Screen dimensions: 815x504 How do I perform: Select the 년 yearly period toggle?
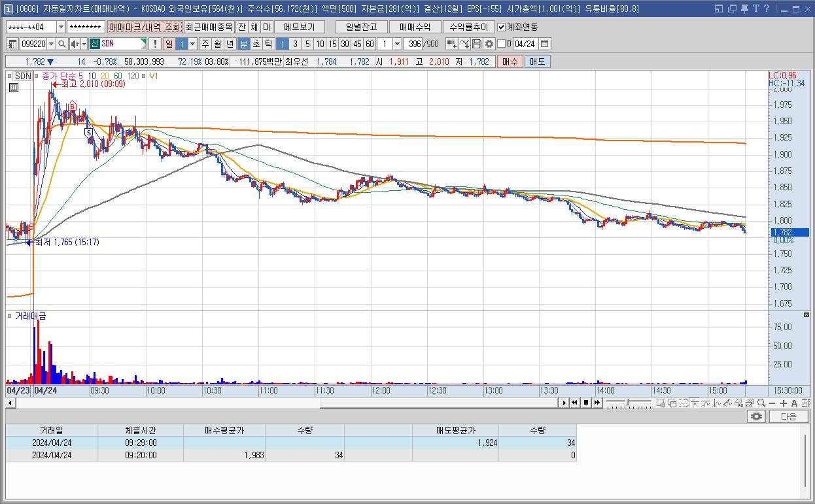pos(230,44)
